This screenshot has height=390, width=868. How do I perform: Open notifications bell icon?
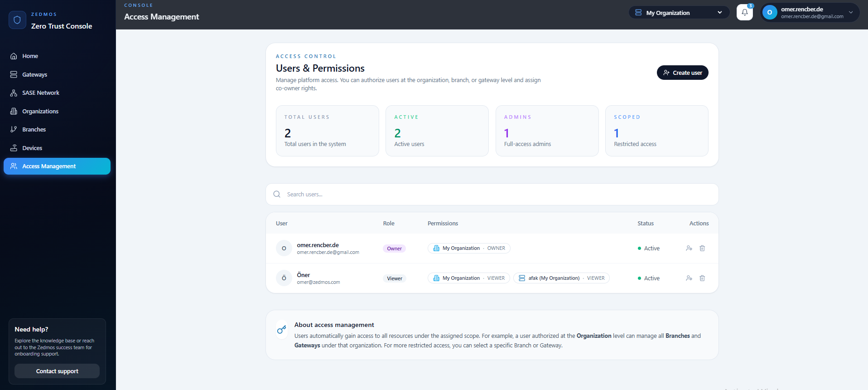tap(745, 12)
